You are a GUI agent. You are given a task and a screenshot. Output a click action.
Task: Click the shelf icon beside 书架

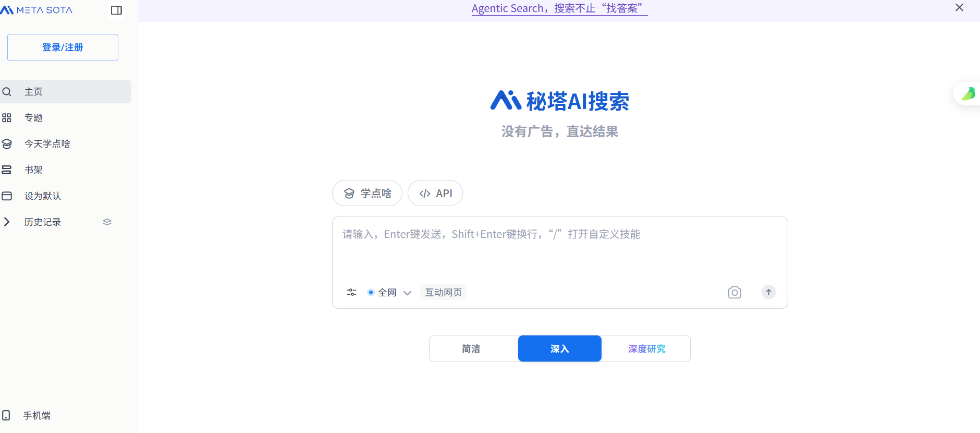[7, 170]
